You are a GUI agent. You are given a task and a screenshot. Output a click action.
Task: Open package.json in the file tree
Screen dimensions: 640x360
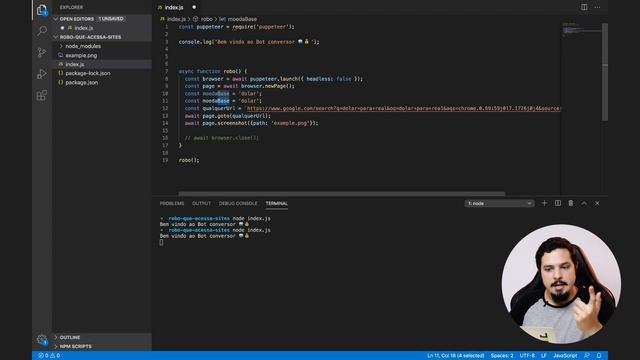point(81,82)
